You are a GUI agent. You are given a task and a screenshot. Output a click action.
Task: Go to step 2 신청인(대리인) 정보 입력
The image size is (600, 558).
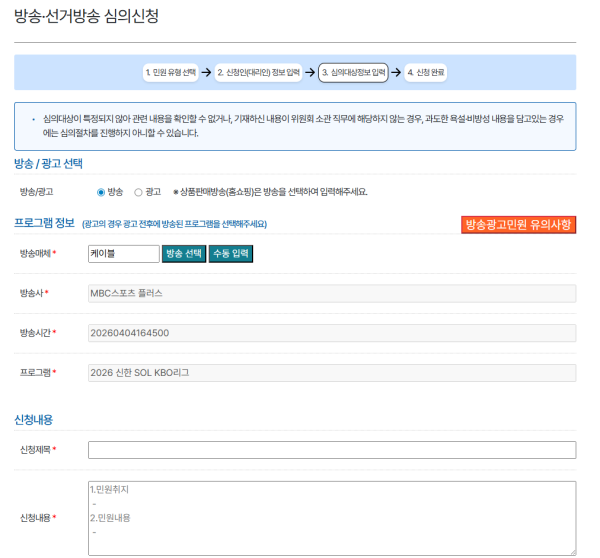tap(258, 72)
